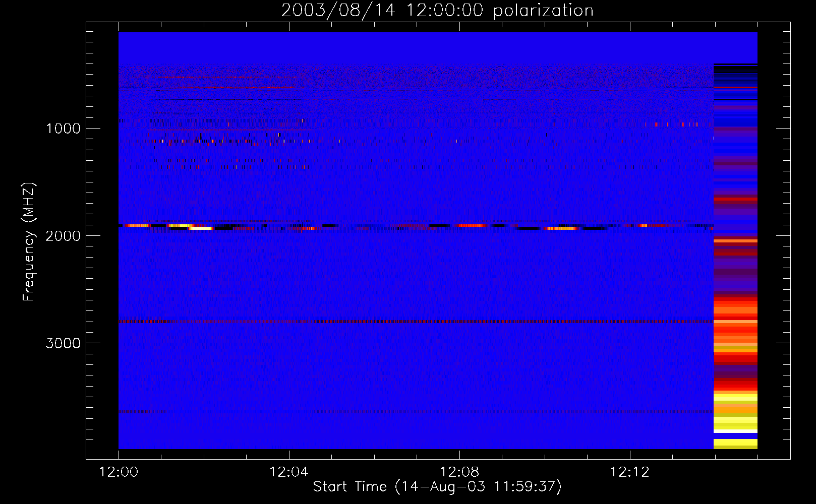Click the 3000 frequency tick label
This screenshot has height=504, width=816.
63,343
